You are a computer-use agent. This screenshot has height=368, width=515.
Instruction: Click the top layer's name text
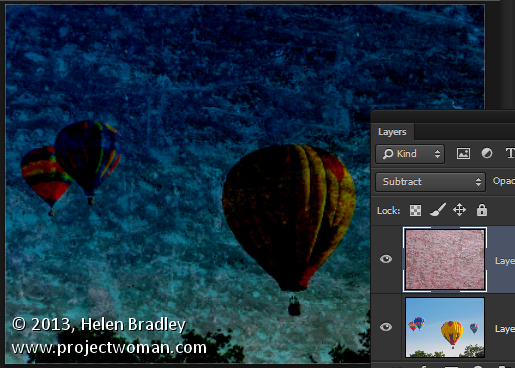pos(505,261)
